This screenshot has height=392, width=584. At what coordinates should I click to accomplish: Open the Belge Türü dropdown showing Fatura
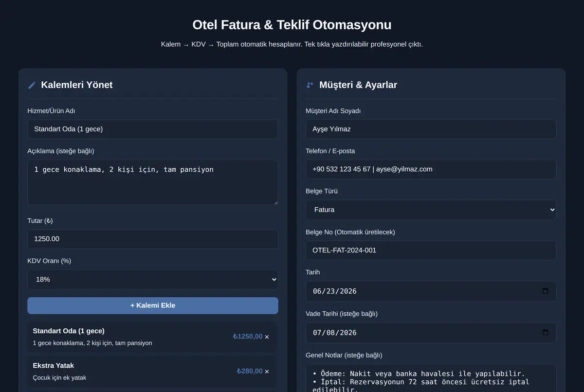tap(431, 210)
